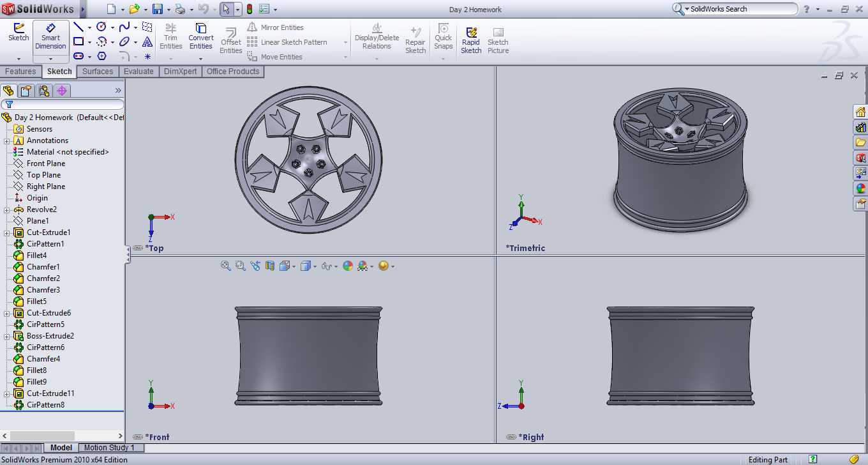
Task: Toggle the view link icon beside *Top
Action: pyautogui.click(x=138, y=248)
